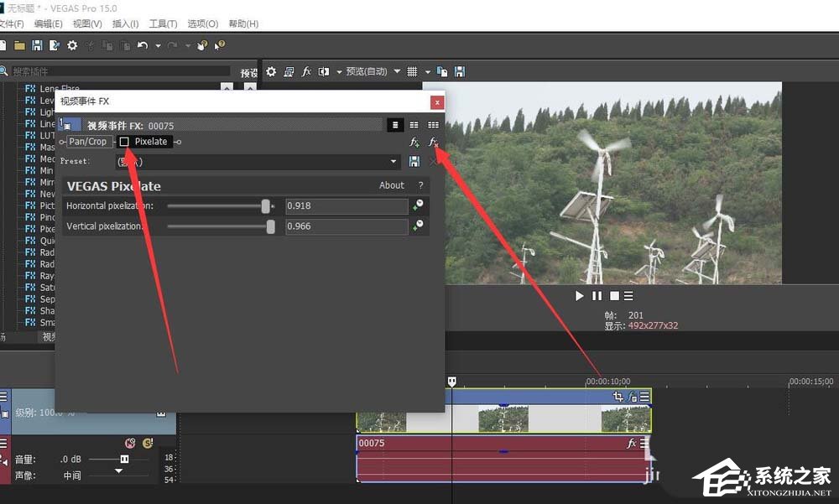This screenshot has height=504, width=839.
Task: Click the About link in Pixelate panel
Action: (x=391, y=185)
